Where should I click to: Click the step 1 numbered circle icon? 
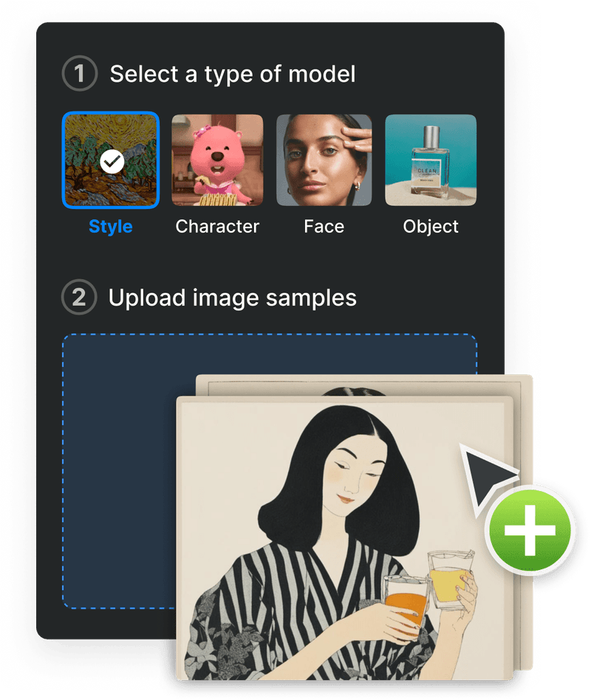[79, 74]
